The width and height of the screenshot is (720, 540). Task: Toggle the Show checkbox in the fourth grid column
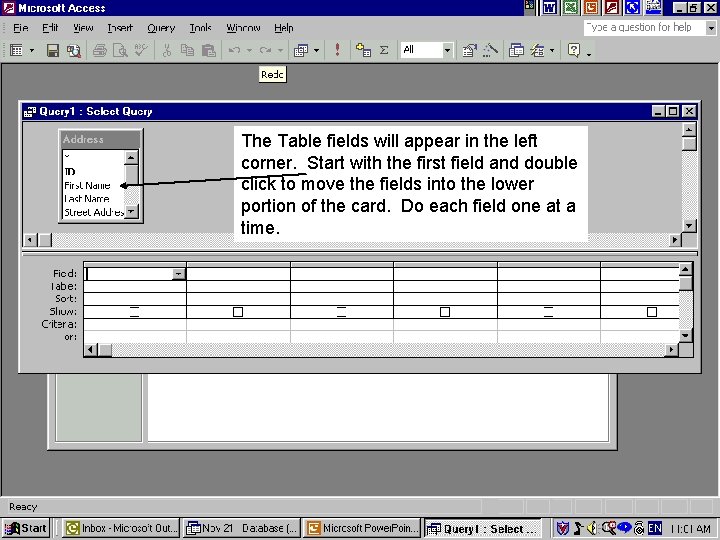click(x=445, y=312)
